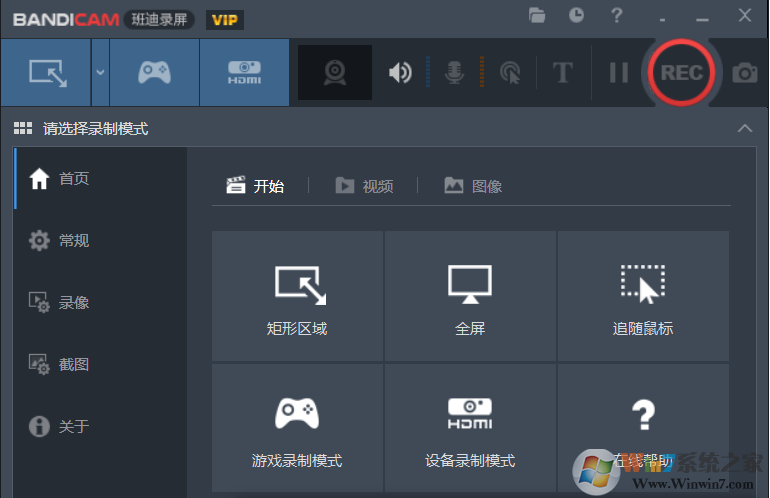Image resolution: width=770 pixels, height=498 pixels.
Task: Switch to the 图像 tab
Action: [x=473, y=186]
